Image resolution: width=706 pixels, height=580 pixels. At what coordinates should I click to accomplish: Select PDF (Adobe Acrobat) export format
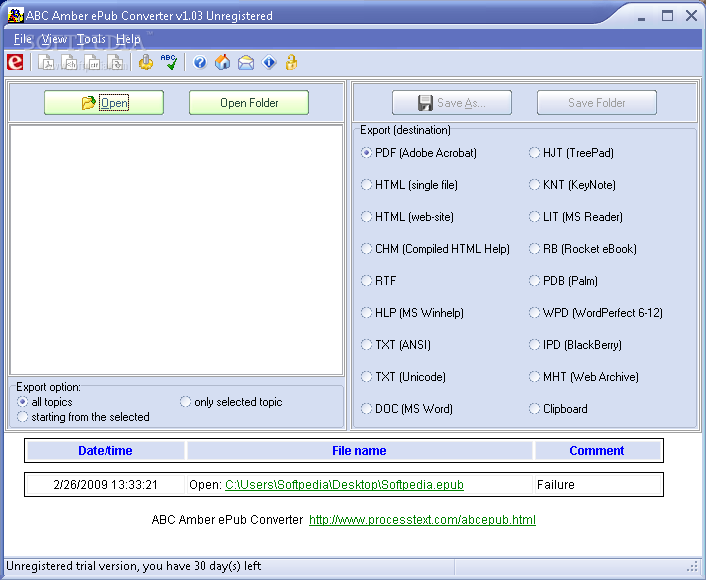[419, 153]
